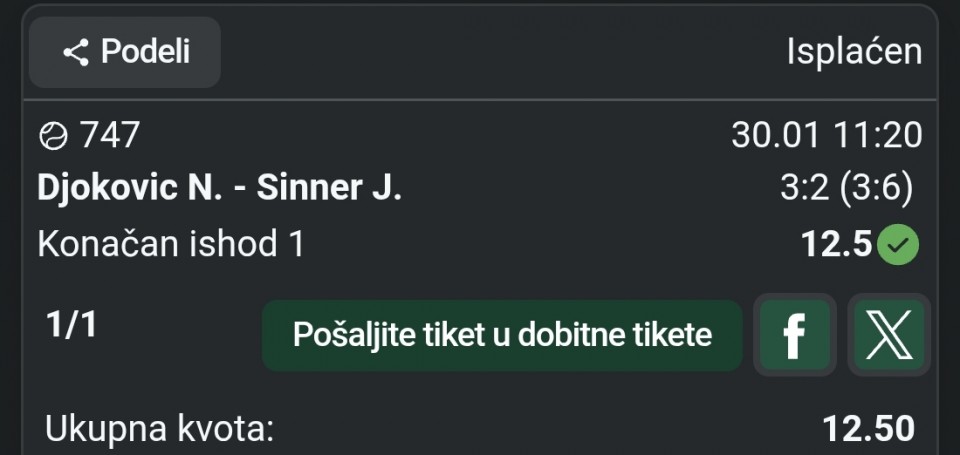
Task: Share the ticket on Facebook
Action: [x=794, y=336]
